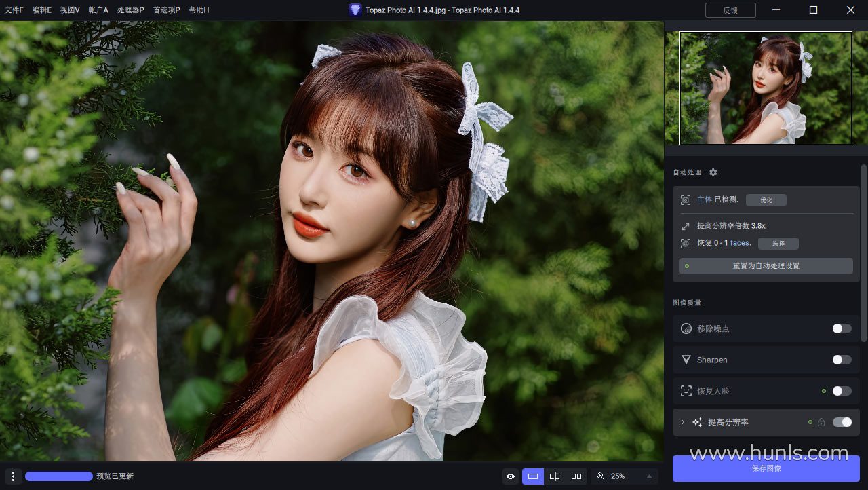
Task: Click the 图像质量 section label
Action: (687, 303)
